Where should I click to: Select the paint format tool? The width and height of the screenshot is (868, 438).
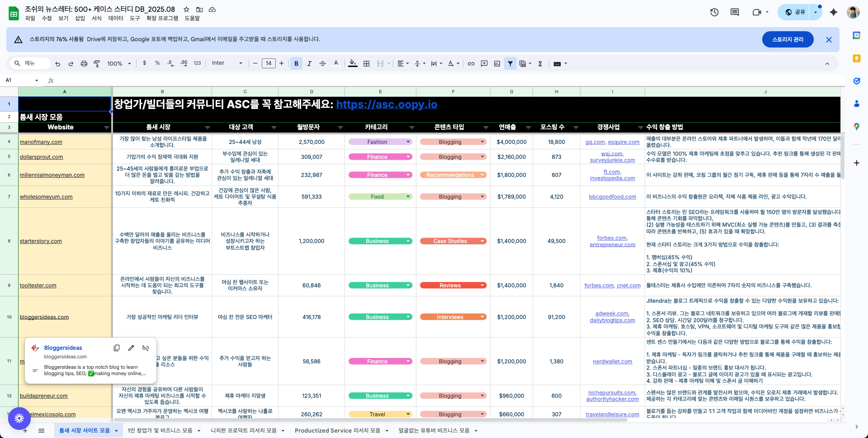click(97, 64)
